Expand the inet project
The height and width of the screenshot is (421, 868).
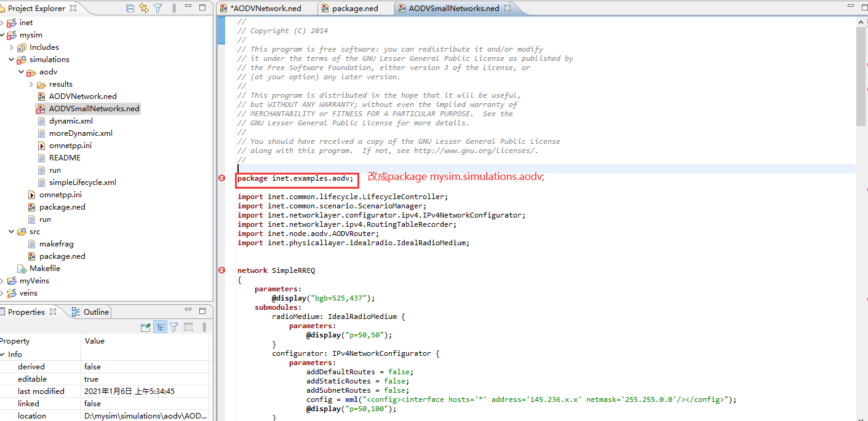click(x=2, y=23)
